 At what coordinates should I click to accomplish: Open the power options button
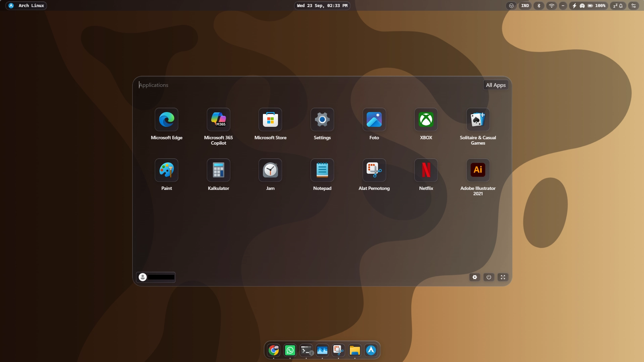pos(489,277)
